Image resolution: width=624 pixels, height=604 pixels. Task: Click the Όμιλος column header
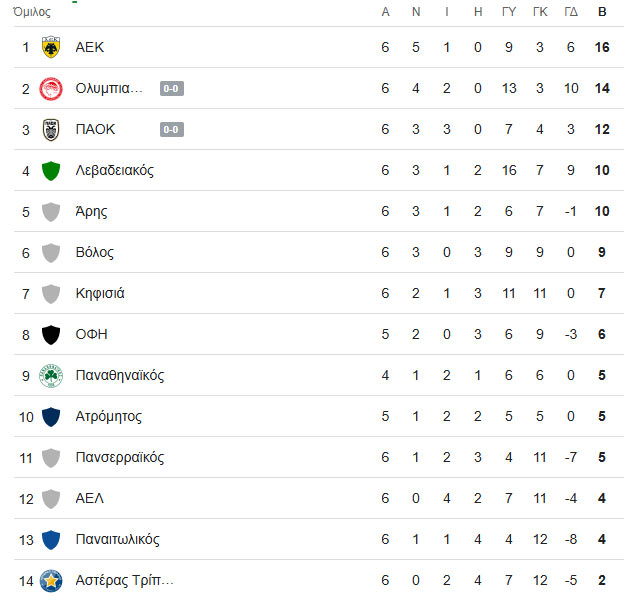pos(31,12)
